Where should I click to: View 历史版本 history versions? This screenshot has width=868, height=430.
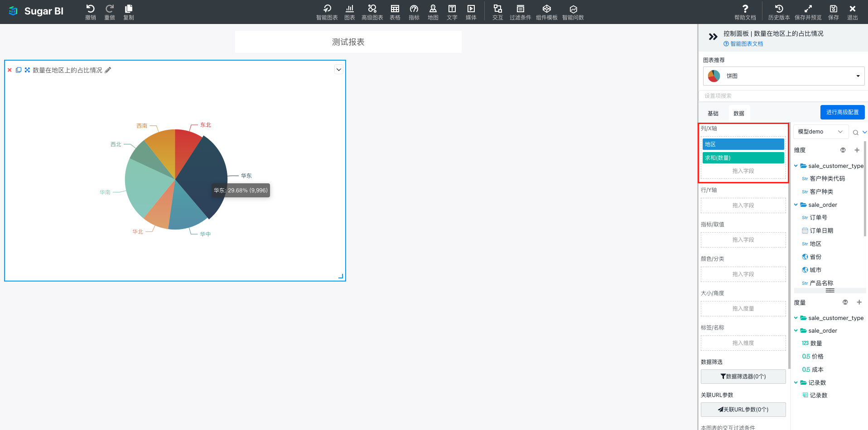779,12
